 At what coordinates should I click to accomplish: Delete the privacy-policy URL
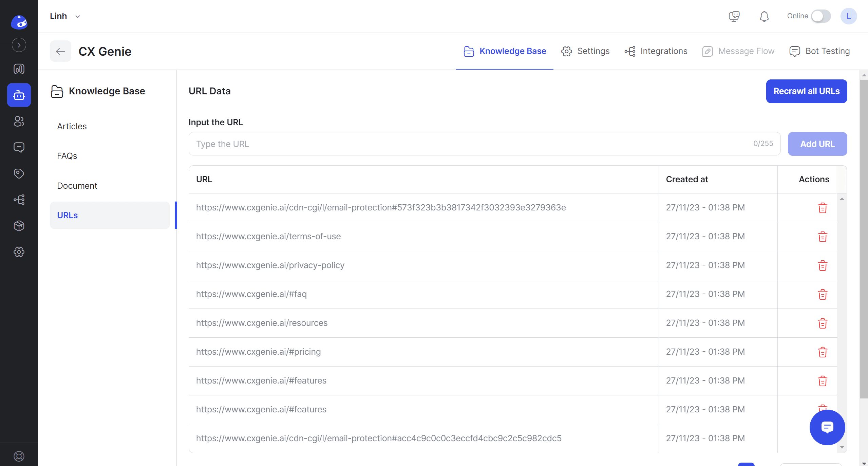822,265
